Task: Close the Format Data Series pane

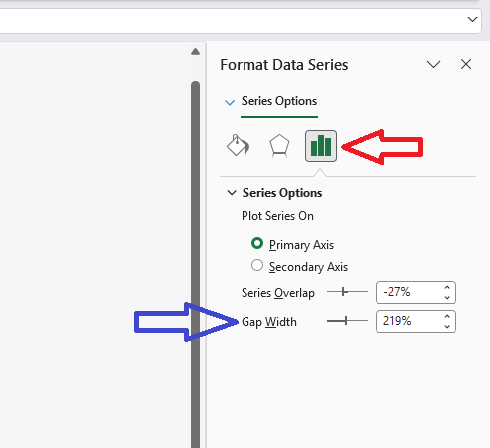Action: 466,64
